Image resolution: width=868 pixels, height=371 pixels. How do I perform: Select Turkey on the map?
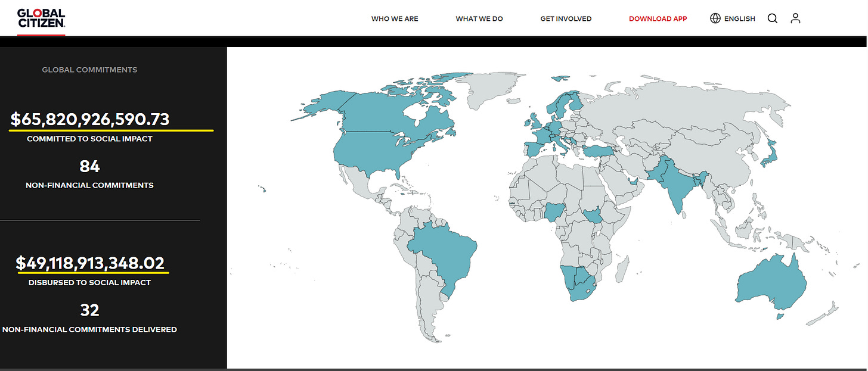pyautogui.click(x=599, y=151)
